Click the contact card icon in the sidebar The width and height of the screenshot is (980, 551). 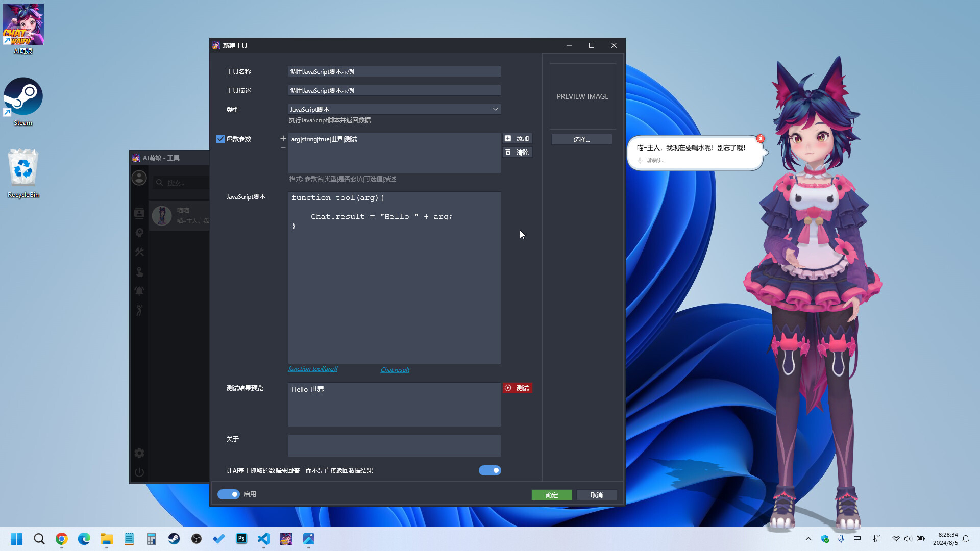pyautogui.click(x=139, y=213)
